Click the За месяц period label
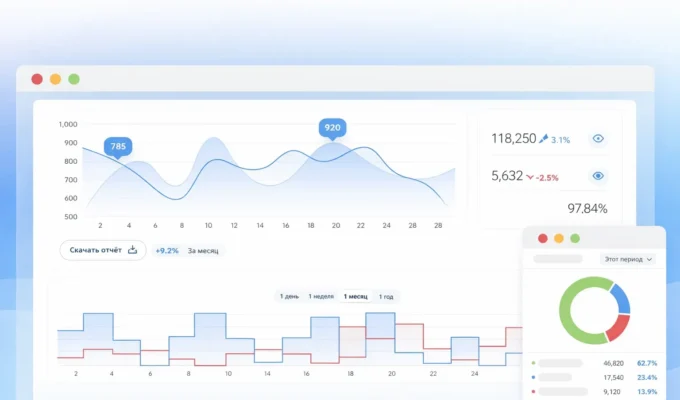This screenshot has height=400, width=680. pos(204,251)
